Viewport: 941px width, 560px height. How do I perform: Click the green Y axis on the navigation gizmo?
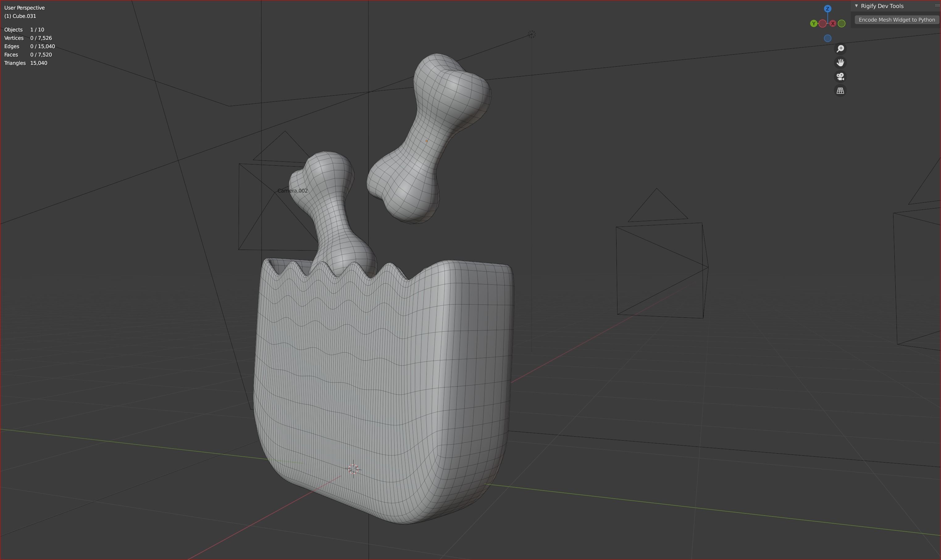[x=814, y=24]
